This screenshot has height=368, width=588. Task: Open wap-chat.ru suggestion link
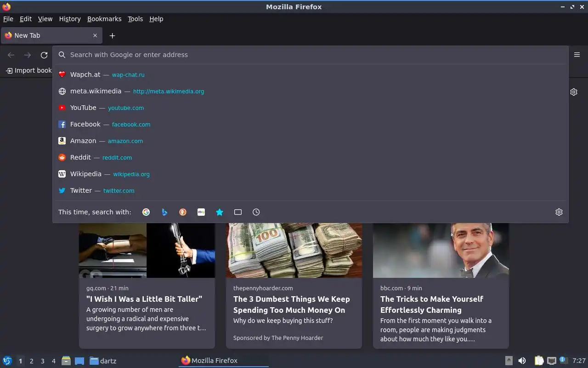tap(128, 75)
